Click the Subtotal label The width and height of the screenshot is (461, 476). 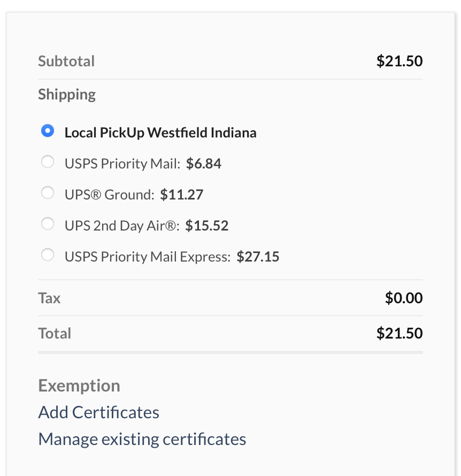click(66, 61)
